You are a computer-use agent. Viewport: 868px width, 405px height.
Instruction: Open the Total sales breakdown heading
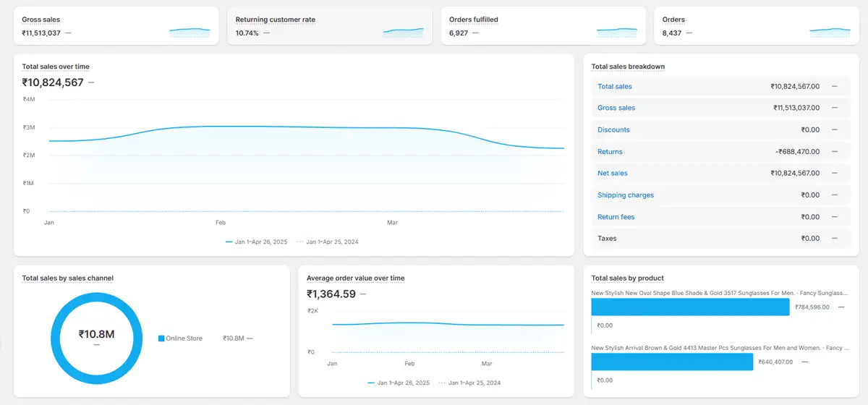pos(628,67)
